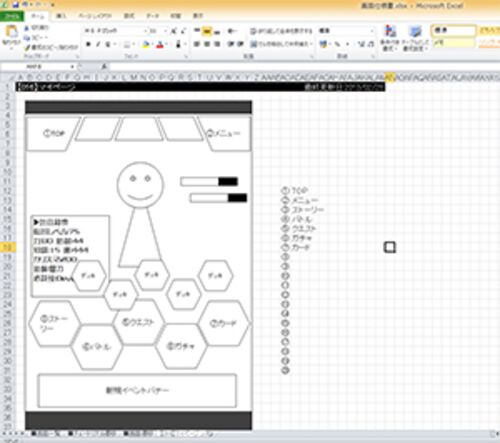Select the ⑥ガチャ hexagon in mockup
Image resolution: width=500 pixels, height=443 pixels.
[x=181, y=346]
